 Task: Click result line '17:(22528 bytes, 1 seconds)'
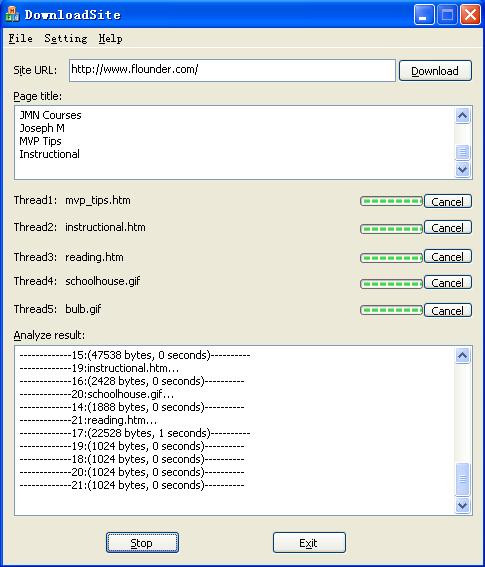coord(135,434)
